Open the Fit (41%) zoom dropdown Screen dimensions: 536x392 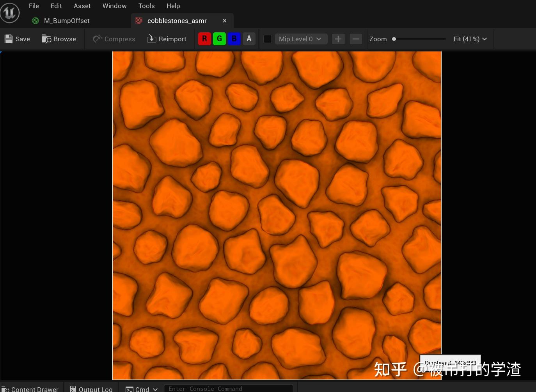pyautogui.click(x=470, y=39)
